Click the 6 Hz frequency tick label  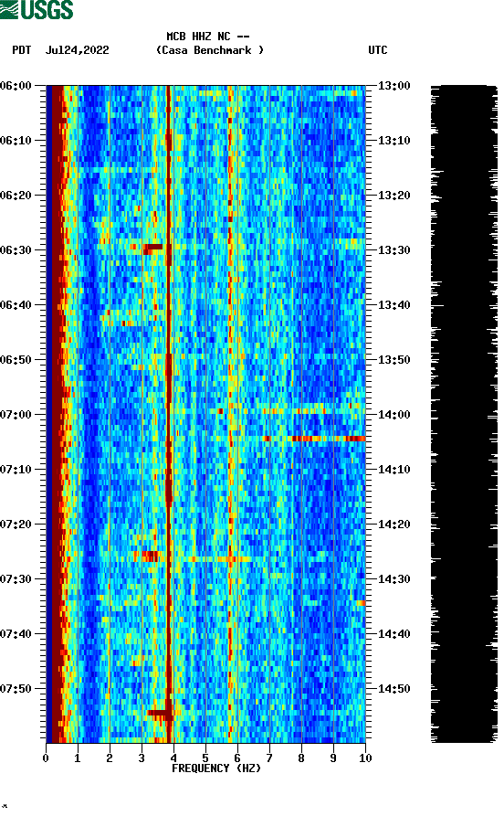pos(237,758)
